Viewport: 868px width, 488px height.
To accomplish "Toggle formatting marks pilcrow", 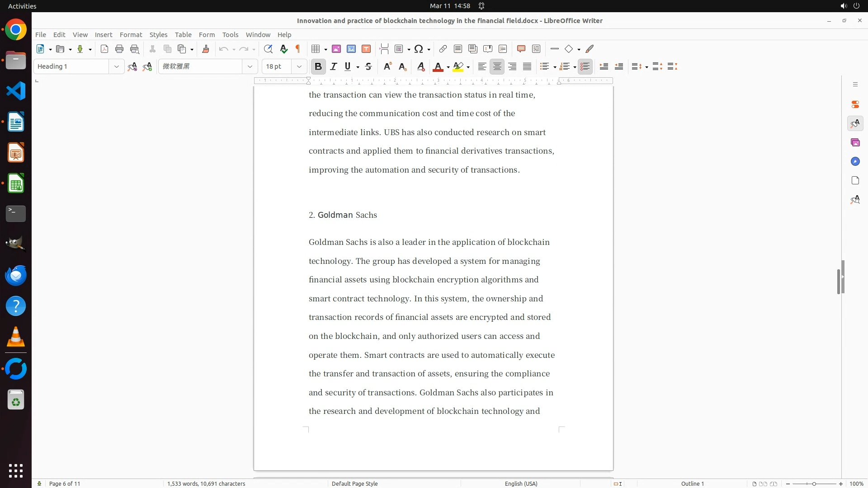I will [298, 49].
